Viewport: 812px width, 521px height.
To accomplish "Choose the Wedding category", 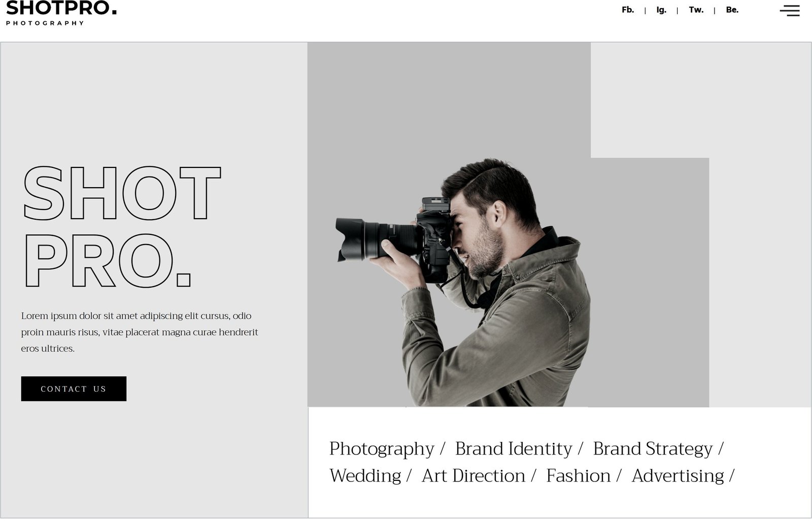I will [x=365, y=476].
